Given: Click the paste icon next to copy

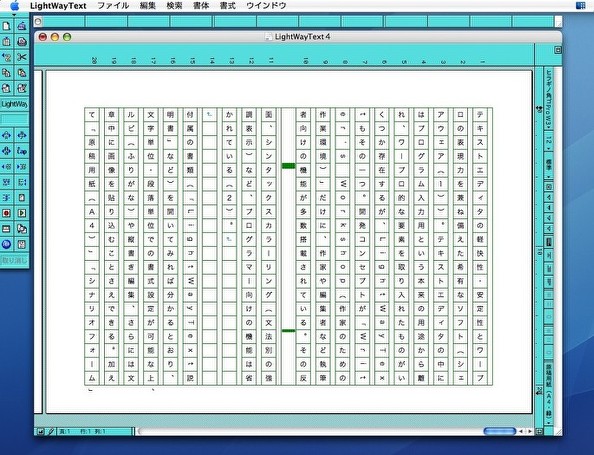Looking at the screenshot, I should click(x=22, y=73).
